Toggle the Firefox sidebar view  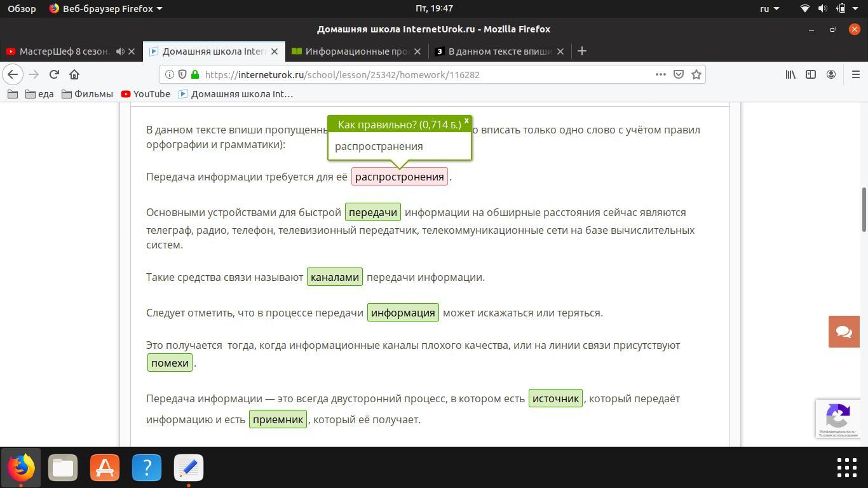(811, 74)
